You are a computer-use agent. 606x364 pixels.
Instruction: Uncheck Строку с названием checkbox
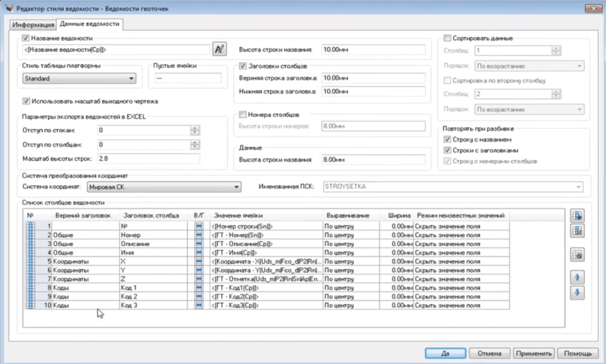[x=447, y=139]
